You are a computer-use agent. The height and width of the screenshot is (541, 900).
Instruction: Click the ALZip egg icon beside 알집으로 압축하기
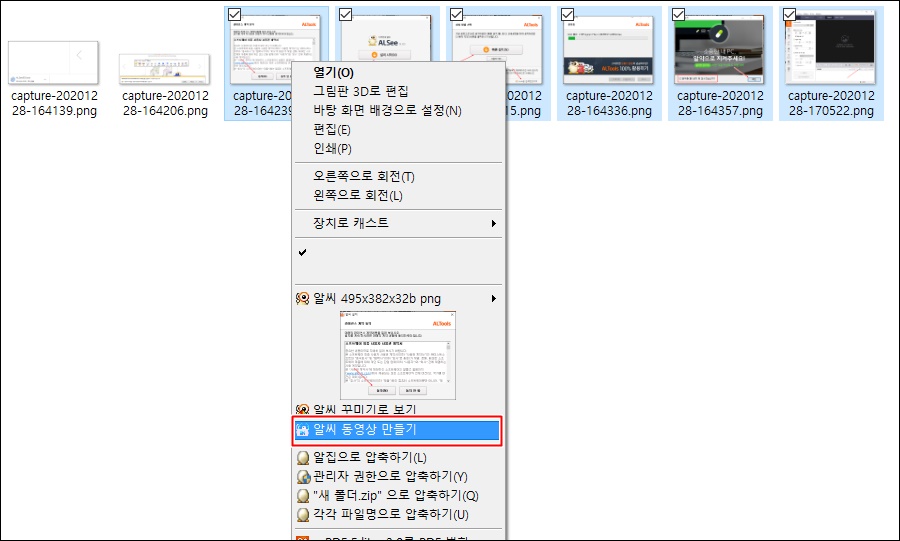303,458
